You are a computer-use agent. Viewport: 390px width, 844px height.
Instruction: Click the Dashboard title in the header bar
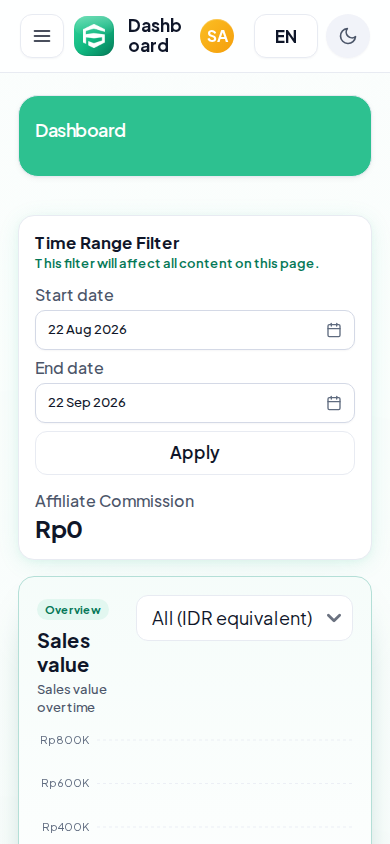(x=154, y=36)
